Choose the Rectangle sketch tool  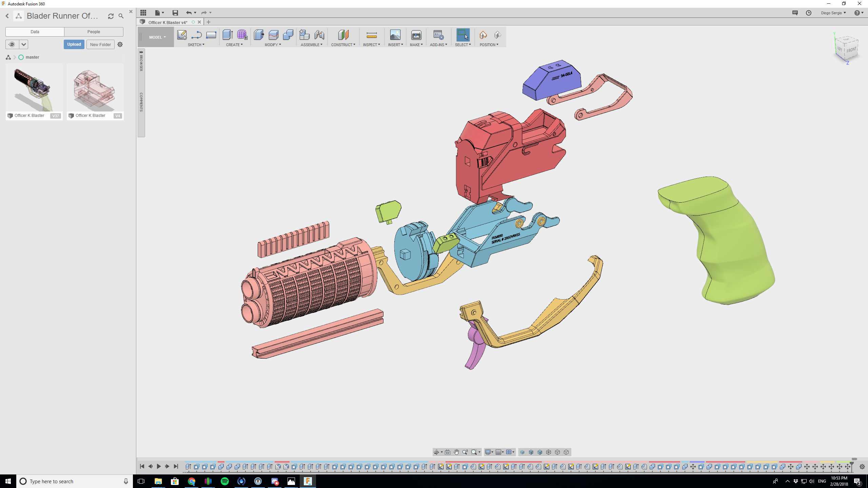[x=211, y=35]
